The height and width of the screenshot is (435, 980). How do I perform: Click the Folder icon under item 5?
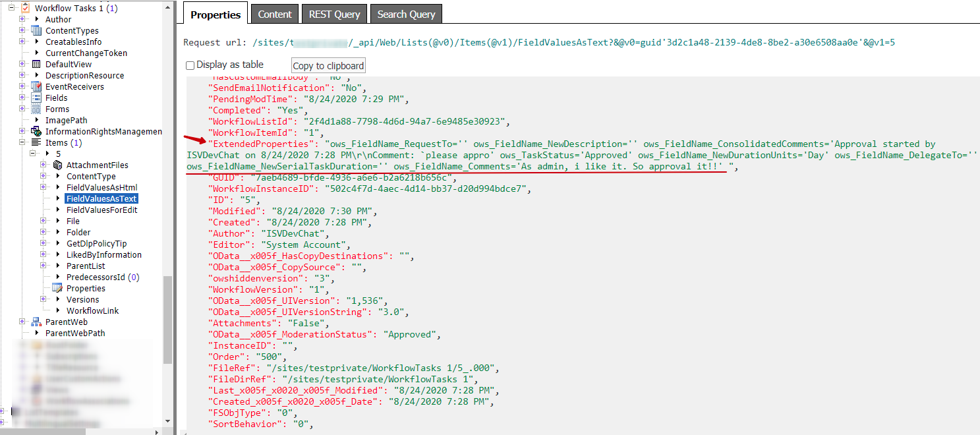point(58,232)
